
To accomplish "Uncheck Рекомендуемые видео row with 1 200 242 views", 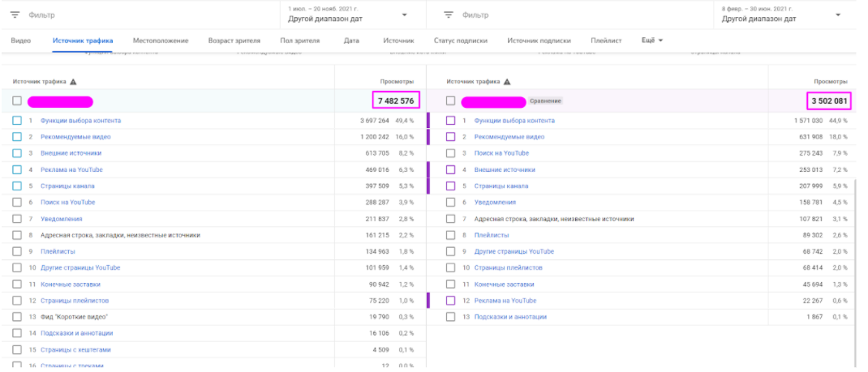I will pyautogui.click(x=17, y=137).
